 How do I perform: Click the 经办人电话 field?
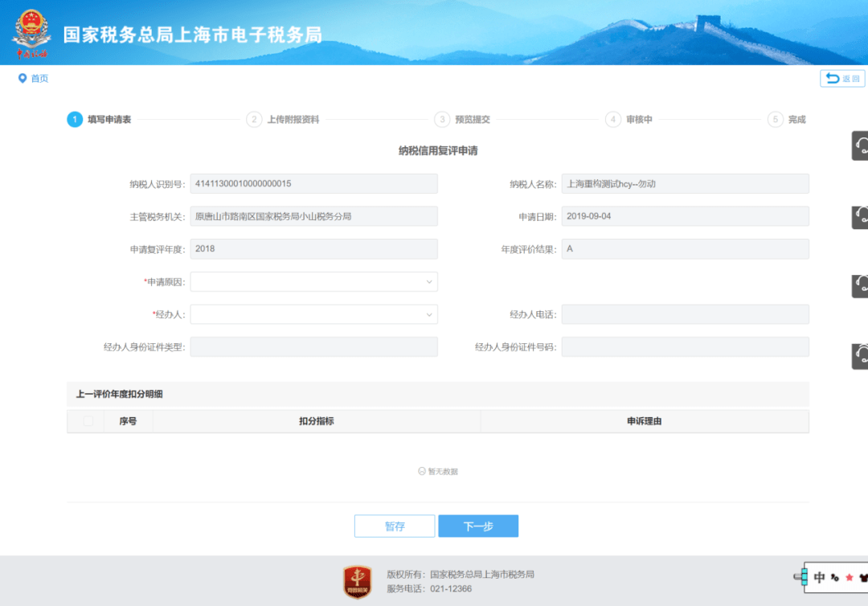click(x=686, y=314)
